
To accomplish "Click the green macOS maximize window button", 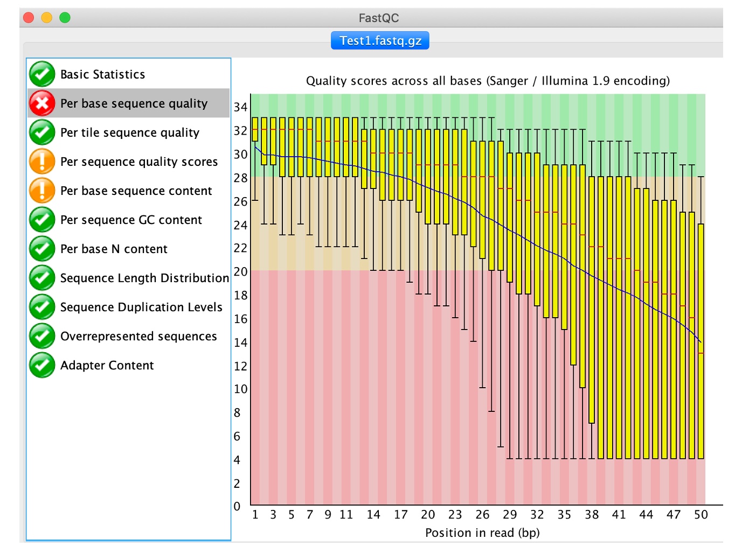I will click(65, 18).
